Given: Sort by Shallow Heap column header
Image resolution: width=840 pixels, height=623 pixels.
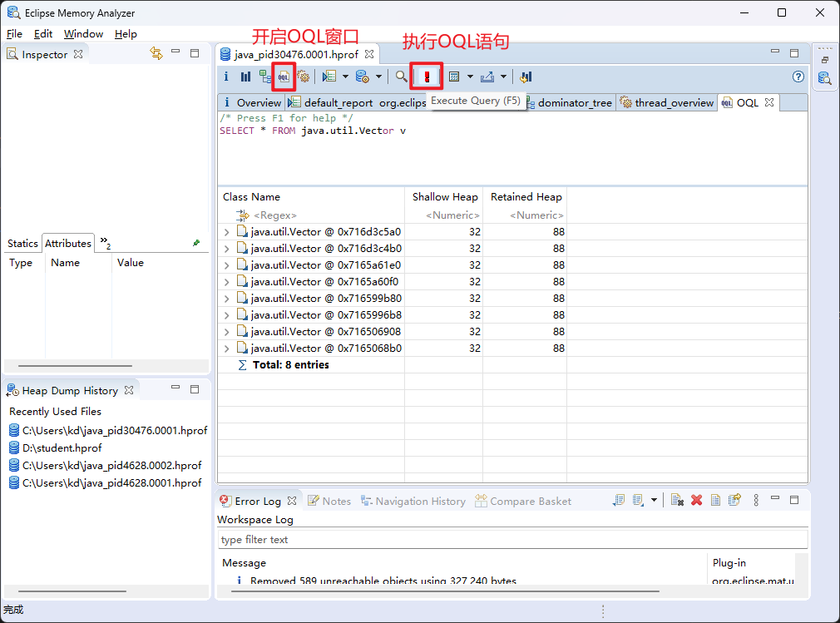Looking at the screenshot, I should (443, 197).
